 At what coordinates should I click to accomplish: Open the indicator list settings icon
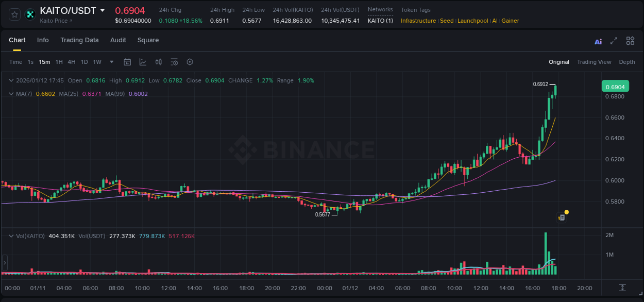point(174,62)
